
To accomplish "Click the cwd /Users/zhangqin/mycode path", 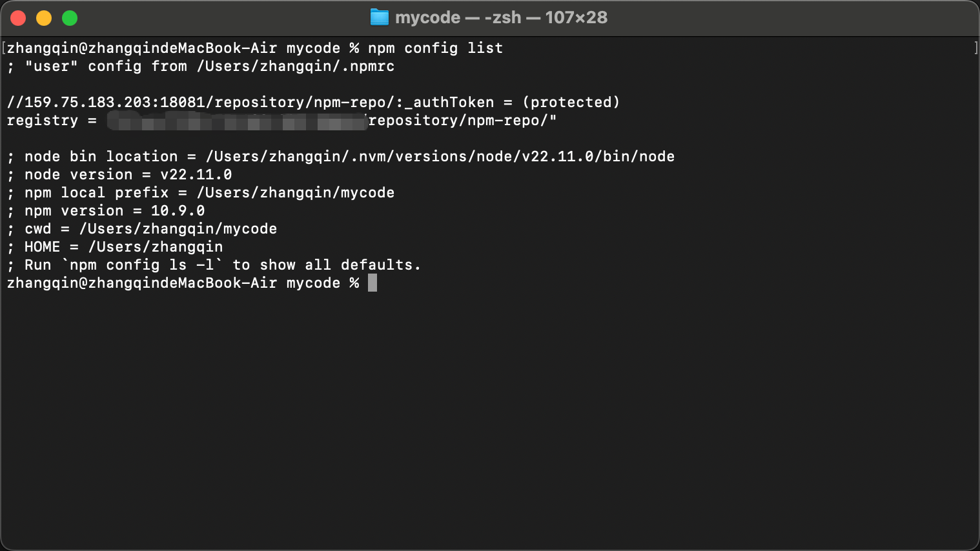I will pos(178,229).
